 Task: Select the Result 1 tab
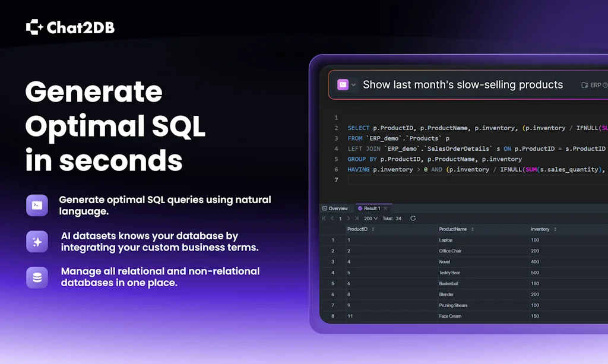[370, 208]
